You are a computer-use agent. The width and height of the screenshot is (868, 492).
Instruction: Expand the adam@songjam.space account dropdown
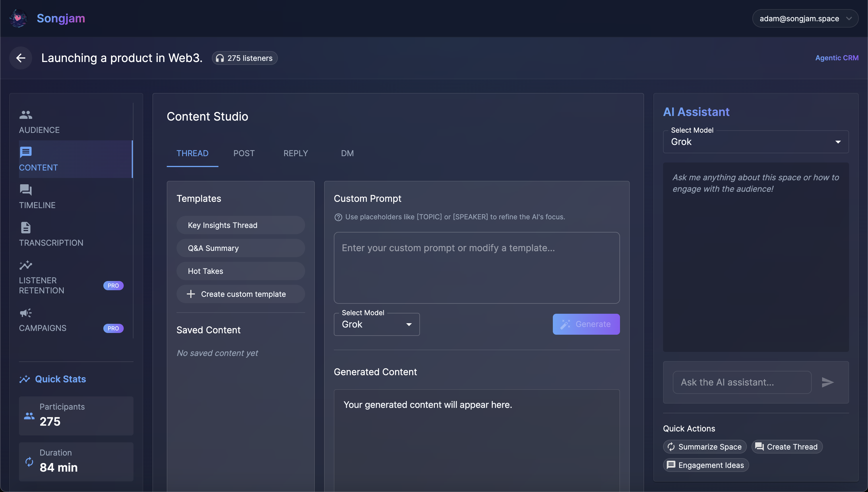point(805,19)
